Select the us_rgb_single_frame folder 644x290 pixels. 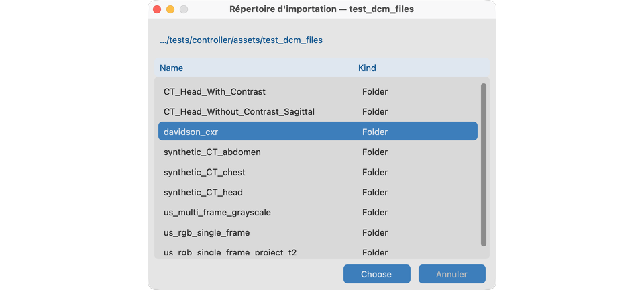point(317,232)
